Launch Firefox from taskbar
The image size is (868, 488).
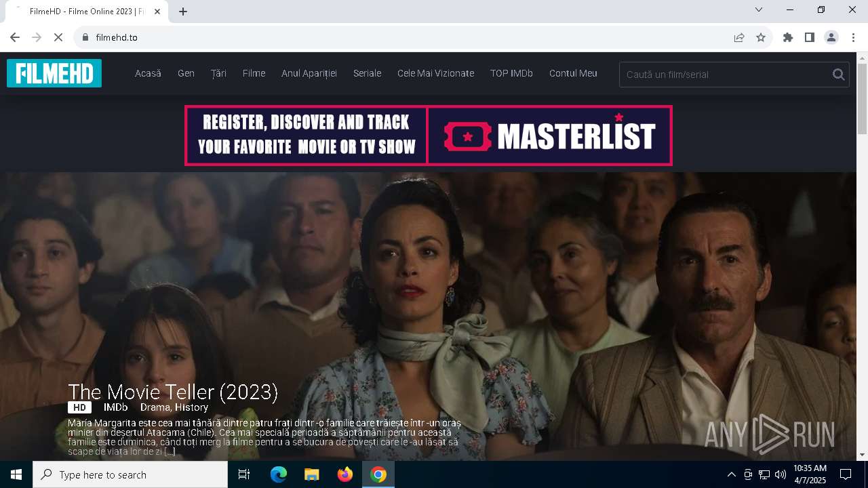[x=345, y=474]
